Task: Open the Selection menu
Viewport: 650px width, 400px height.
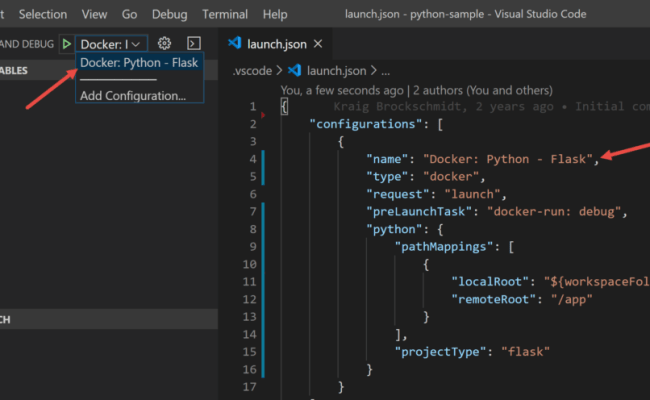Action: pyautogui.click(x=43, y=15)
